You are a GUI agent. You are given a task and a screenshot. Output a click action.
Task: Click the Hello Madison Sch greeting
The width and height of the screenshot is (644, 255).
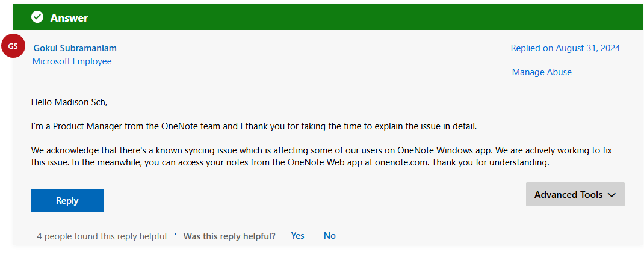[x=69, y=102]
